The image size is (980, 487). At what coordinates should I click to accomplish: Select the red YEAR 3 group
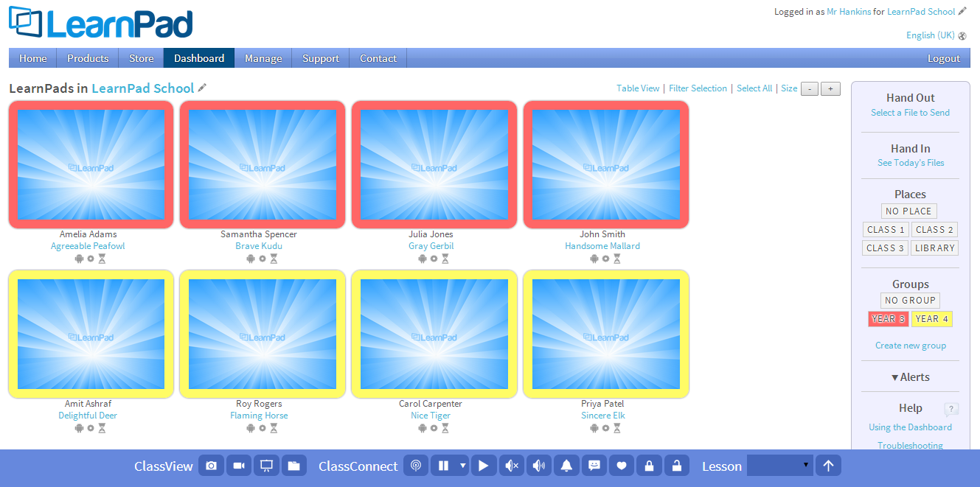(x=888, y=319)
